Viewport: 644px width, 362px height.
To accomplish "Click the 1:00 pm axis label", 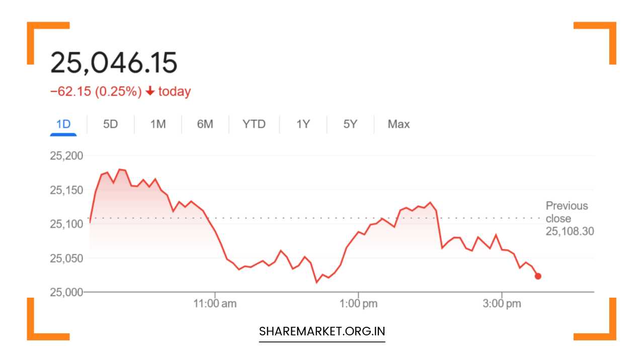I will 358,304.
